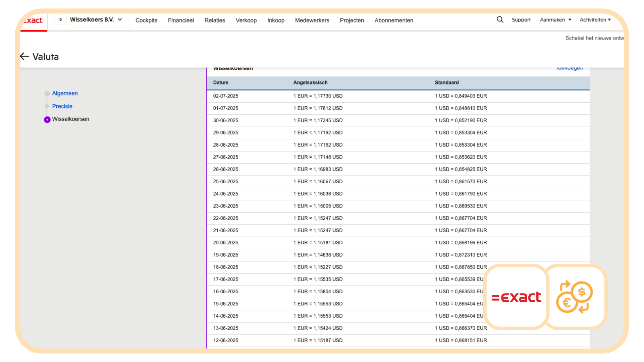Select the 25-06-2025 row date
This screenshot has width=644, height=362.
(x=226, y=182)
